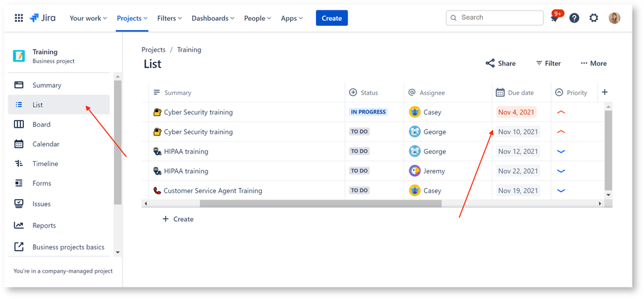Screen dimensions: 644x299
Task: Expand the Your work dropdown
Action: click(x=88, y=18)
